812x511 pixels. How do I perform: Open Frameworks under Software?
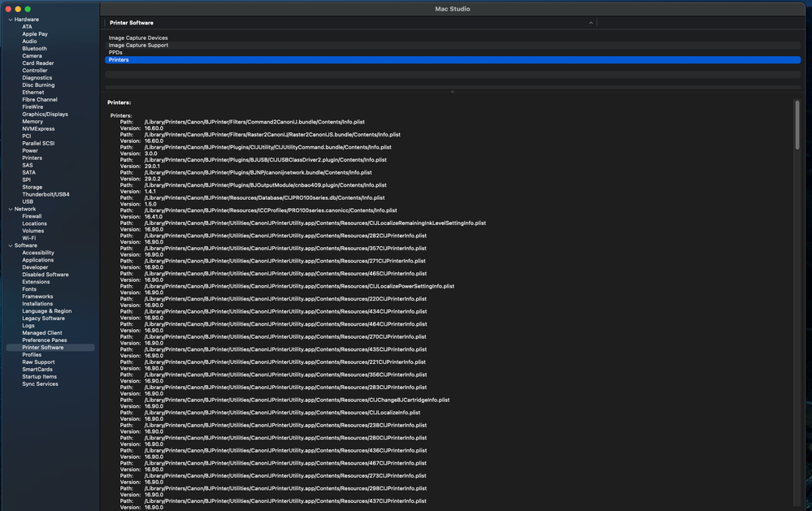(x=37, y=297)
